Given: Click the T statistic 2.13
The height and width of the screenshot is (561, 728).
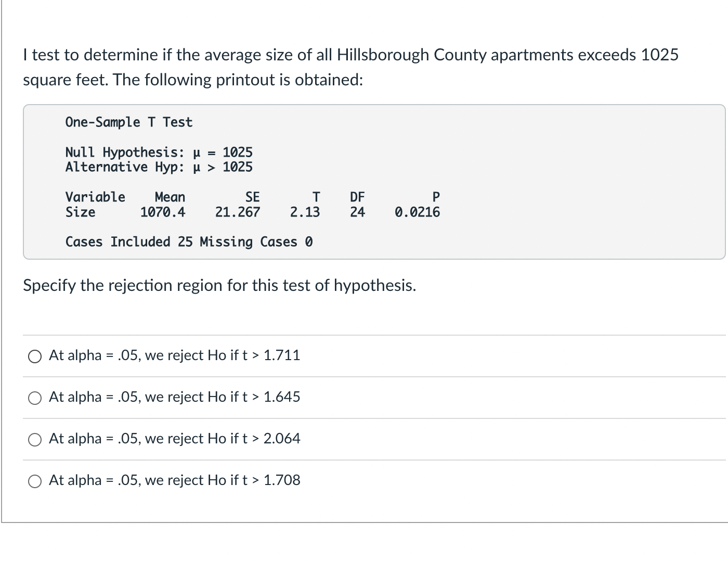Looking at the screenshot, I should tap(305, 212).
